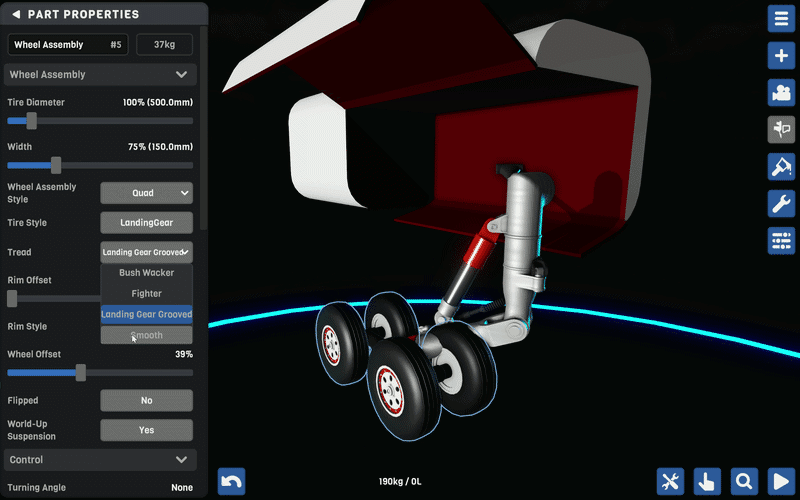Toggle World-Up Suspension from Yes
This screenshot has width=800, height=500.
click(146, 430)
